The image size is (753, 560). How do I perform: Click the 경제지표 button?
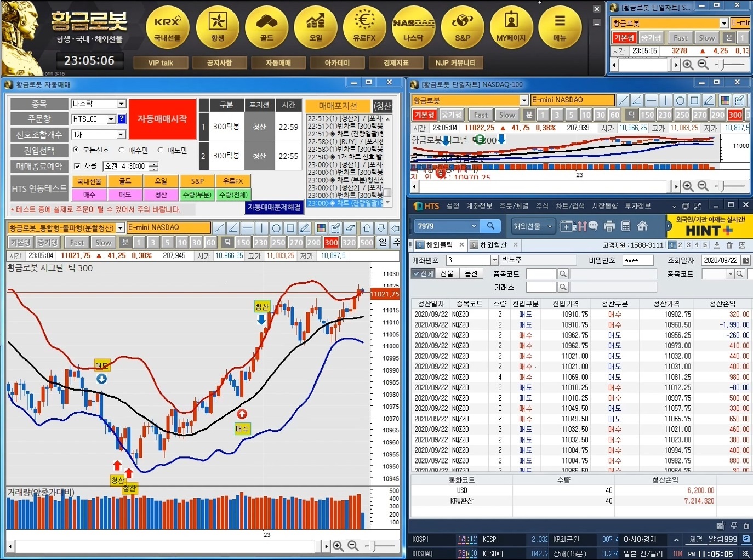(396, 62)
